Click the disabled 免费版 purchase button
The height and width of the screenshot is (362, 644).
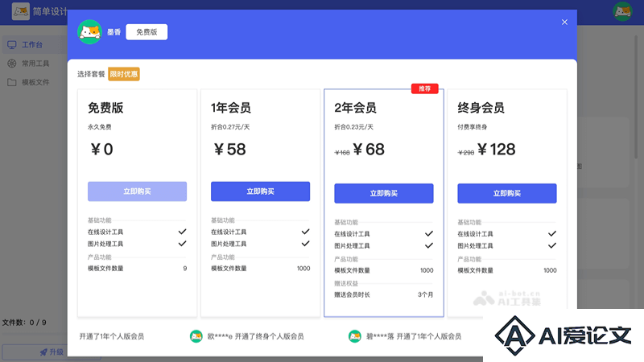point(137,191)
